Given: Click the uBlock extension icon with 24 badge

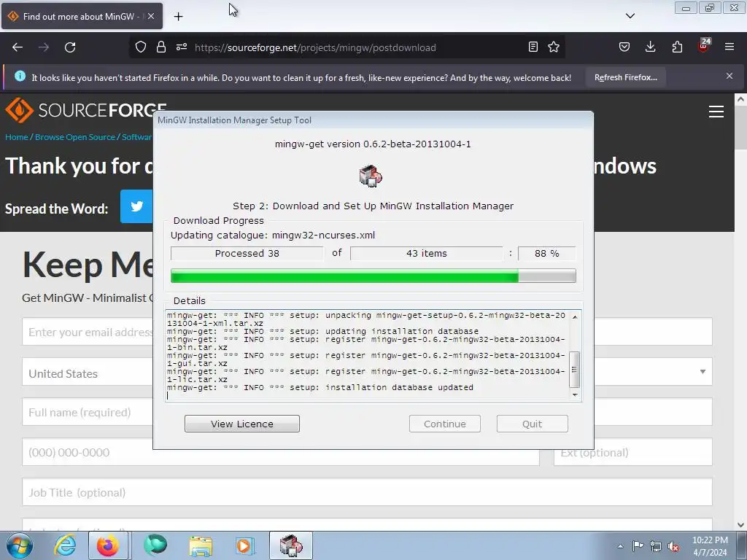Looking at the screenshot, I should point(704,46).
